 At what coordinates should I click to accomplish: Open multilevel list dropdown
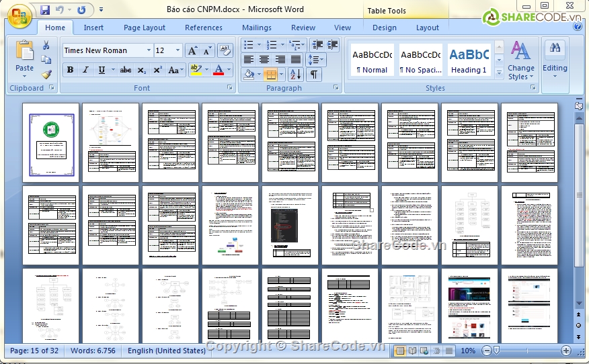303,45
